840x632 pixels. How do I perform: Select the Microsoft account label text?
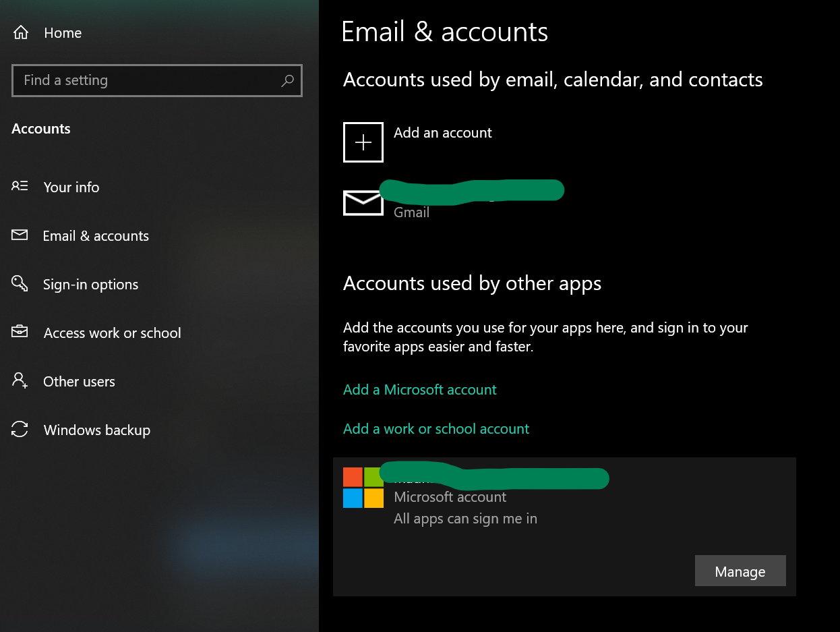click(450, 497)
